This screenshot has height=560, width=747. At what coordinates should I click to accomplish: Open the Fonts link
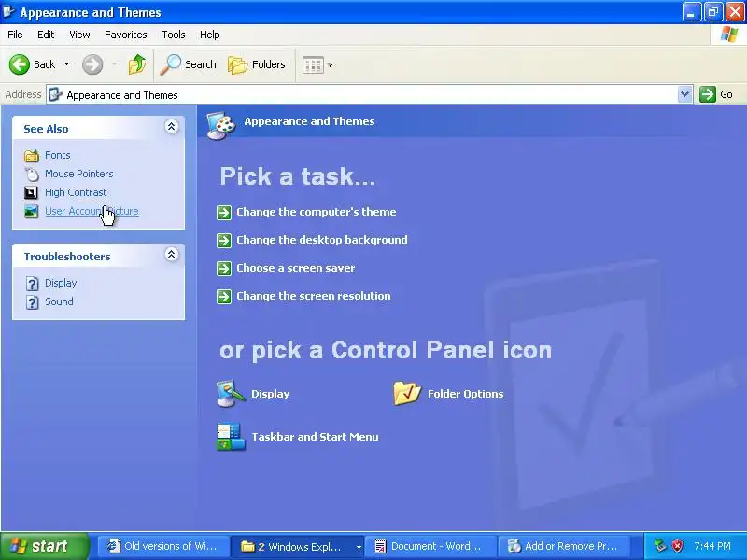tap(58, 155)
